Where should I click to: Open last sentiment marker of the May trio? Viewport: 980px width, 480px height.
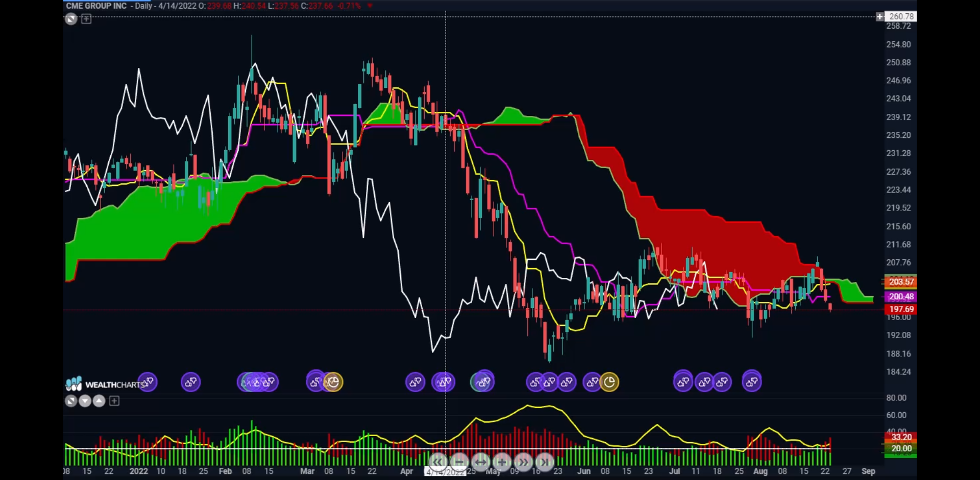point(567,382)
